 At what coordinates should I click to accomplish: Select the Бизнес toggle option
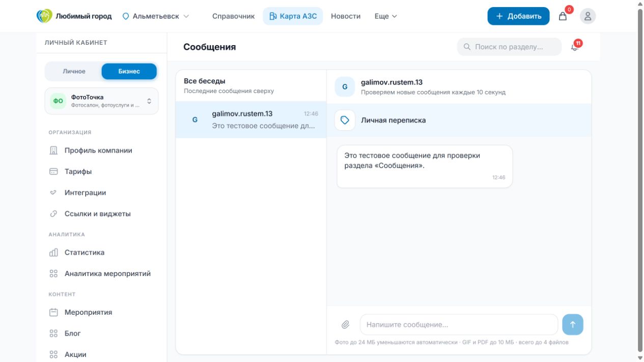pos(129,71)
